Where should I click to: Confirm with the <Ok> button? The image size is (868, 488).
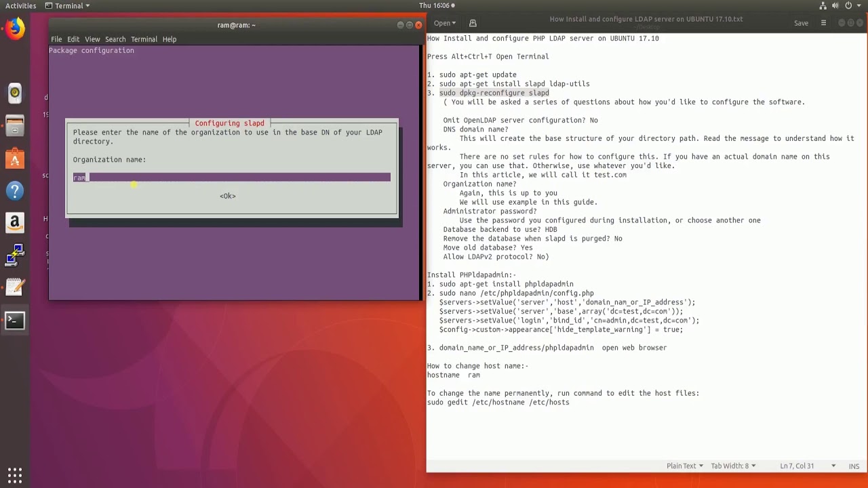point(228,196)
